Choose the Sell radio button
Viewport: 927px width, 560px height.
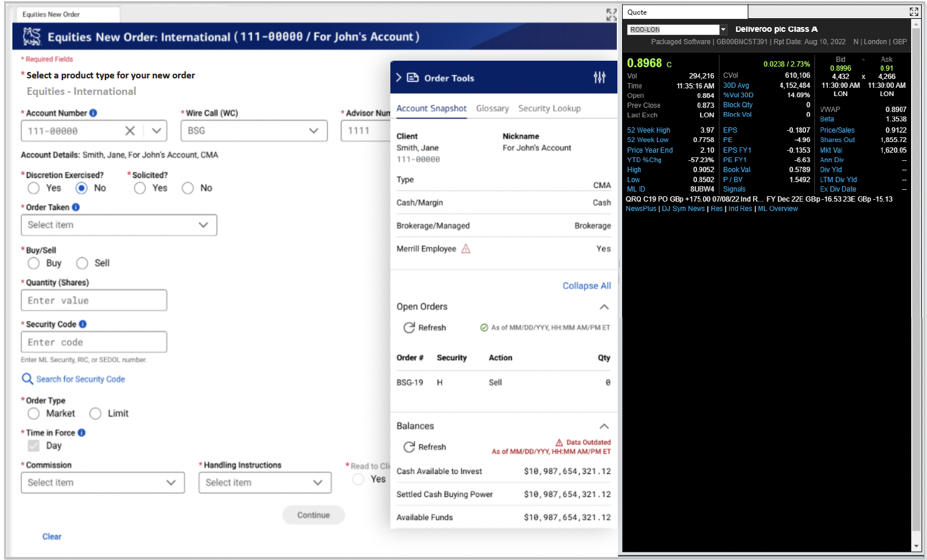pyautogui.click(x=82, y=263)
